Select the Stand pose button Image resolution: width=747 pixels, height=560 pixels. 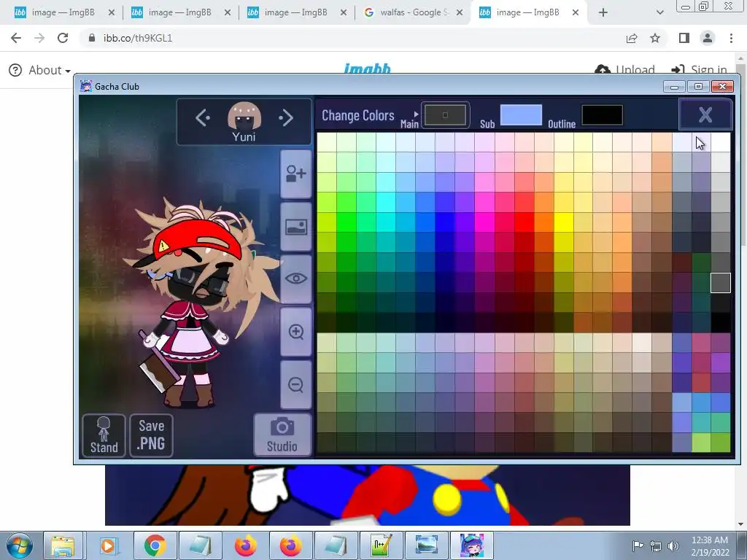(x=104, y=435)
